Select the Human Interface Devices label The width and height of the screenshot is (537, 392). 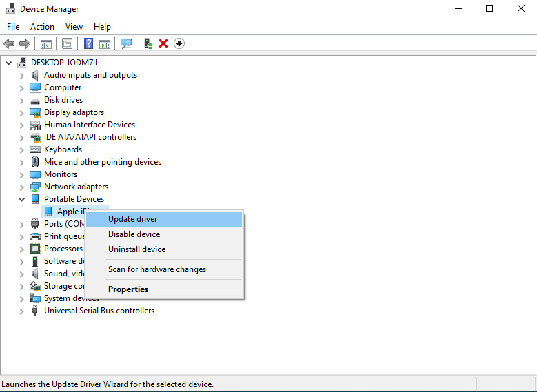(90, 125)
